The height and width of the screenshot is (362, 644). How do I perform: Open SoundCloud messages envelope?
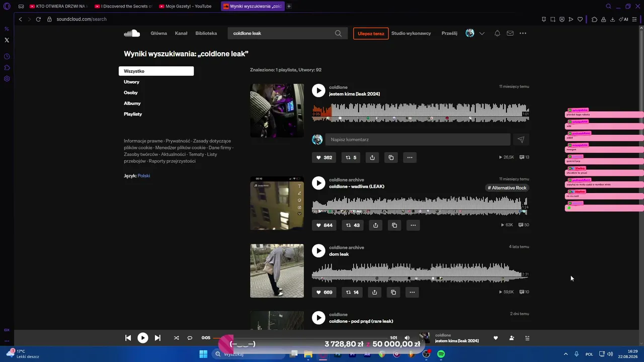(510, 33)
